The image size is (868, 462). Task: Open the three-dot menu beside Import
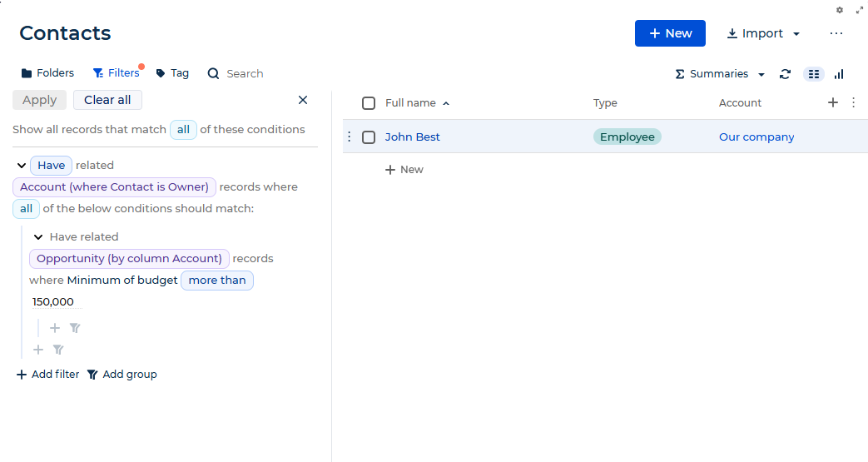click(836, 33)
